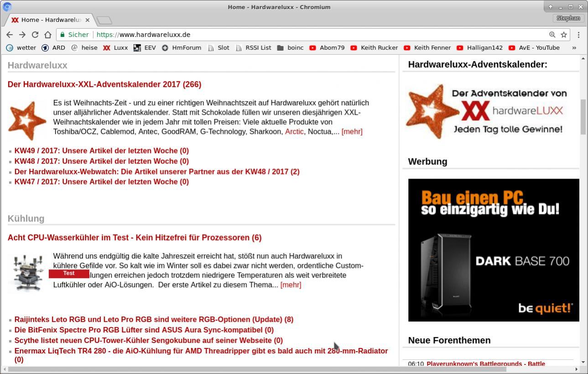Open the Keith Fenner bookmark
The image size is (588, 374).
[x=427, y=47]
